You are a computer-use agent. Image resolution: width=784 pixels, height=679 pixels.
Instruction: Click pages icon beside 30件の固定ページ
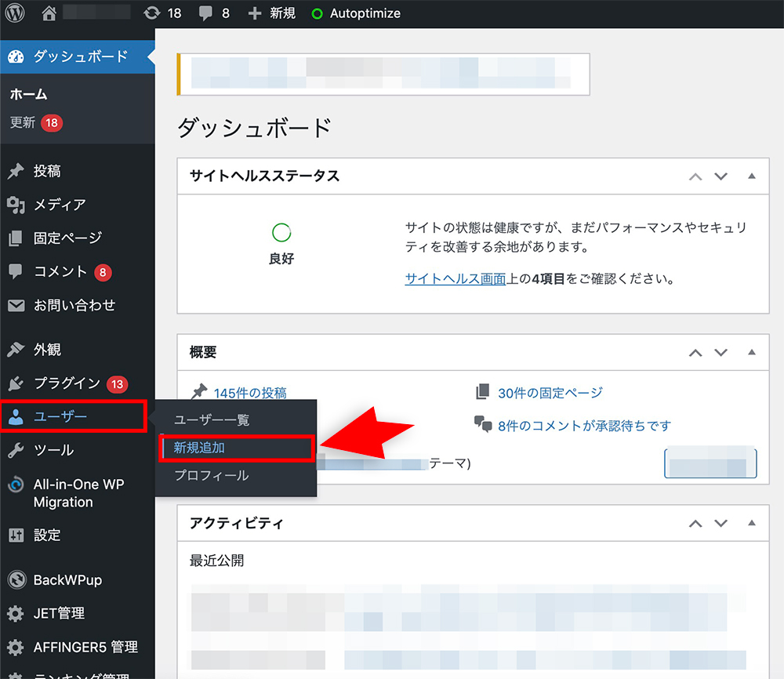click(x=482, y=391)
